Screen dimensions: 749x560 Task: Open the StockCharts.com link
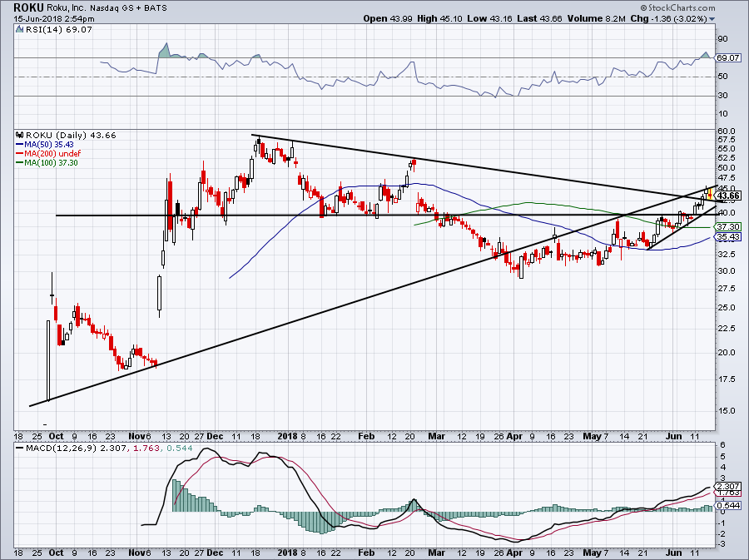click(x=681, y=7)
